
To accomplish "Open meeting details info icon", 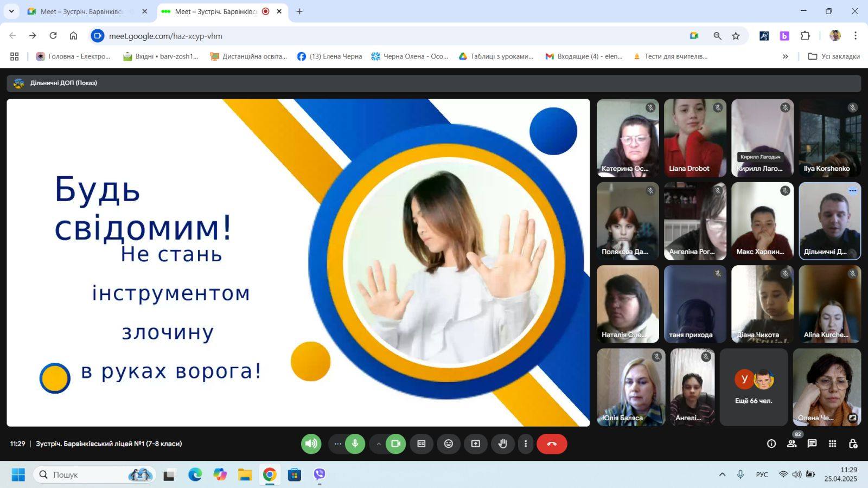I will click(x=771, y=444).
